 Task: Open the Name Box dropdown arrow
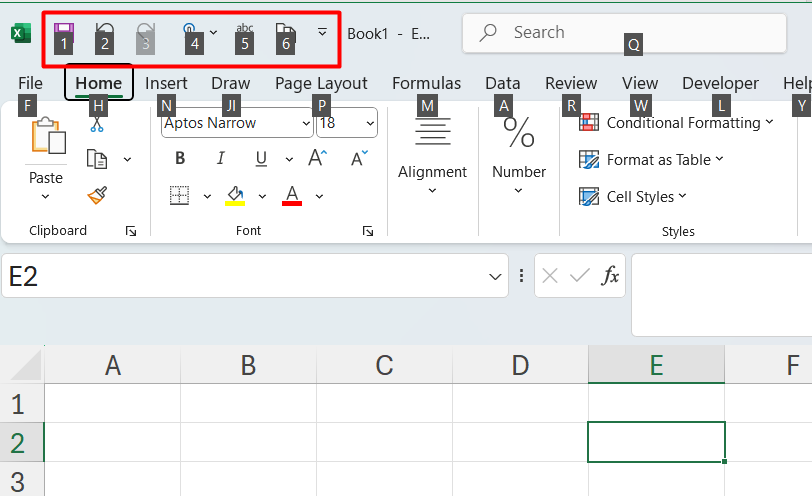point(495,276)
